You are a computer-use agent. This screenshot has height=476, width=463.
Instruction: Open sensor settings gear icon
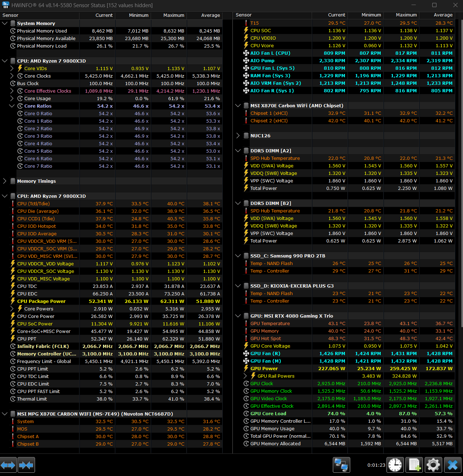(x=433, y=465)
